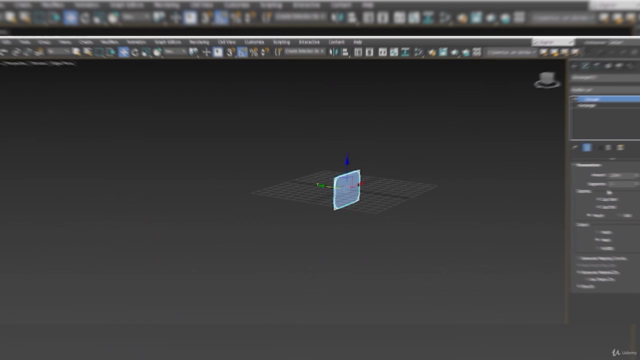Toggle Angle Snap in main toolbar
The height and width of the screenshot is (360, 640).
click(x=242, y=52)
